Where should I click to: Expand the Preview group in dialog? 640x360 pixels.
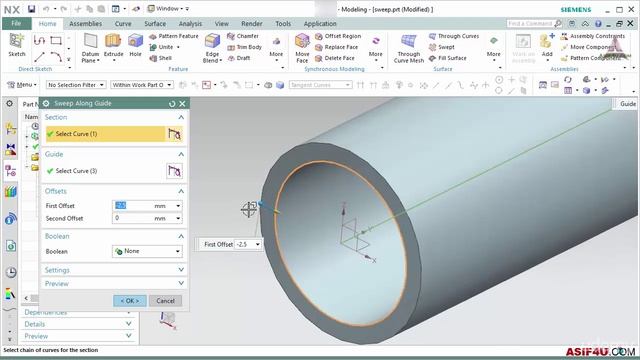click(x=181, y=283)
